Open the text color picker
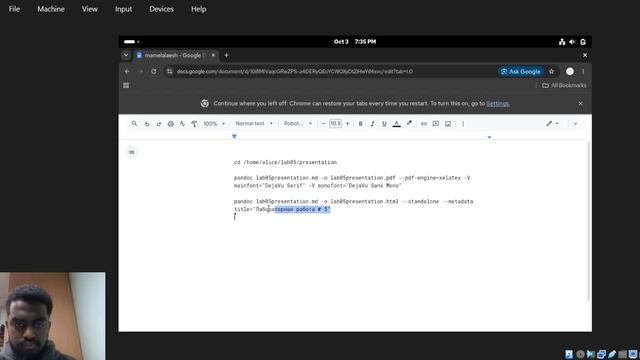Viewport: 640px width, 360px height. [x=396, y=124]
